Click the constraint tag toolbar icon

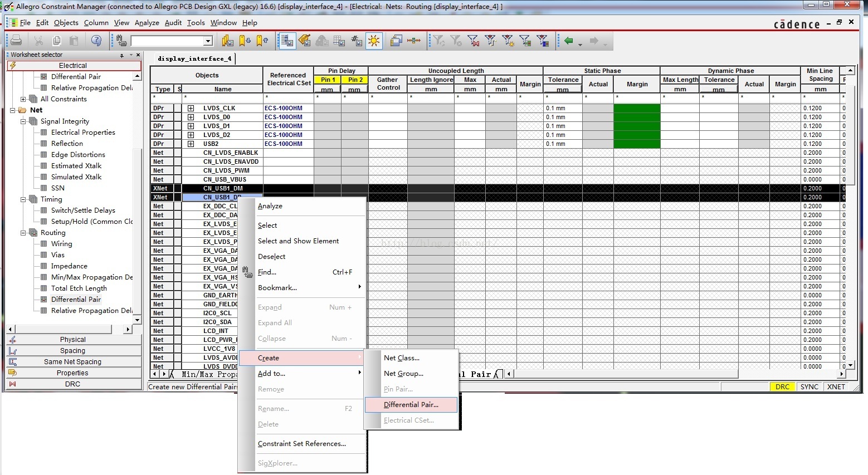pos(304,41)
